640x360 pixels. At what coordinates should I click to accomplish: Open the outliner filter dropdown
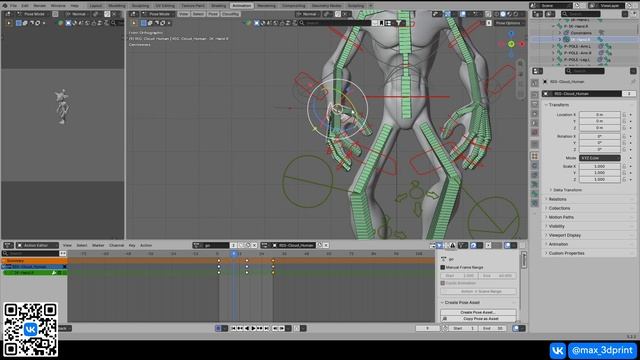(x=625, y=14)
